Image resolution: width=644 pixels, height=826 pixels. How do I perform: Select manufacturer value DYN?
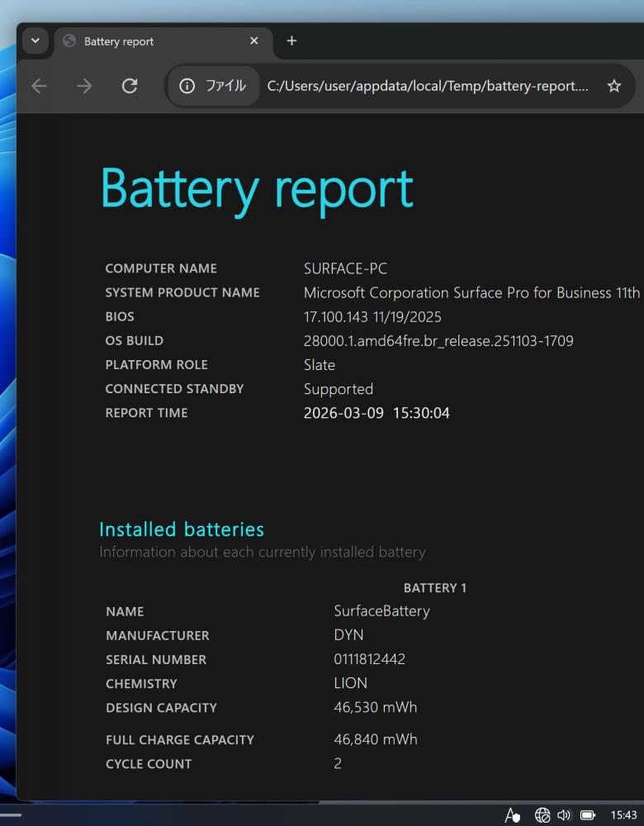point(348,635)
